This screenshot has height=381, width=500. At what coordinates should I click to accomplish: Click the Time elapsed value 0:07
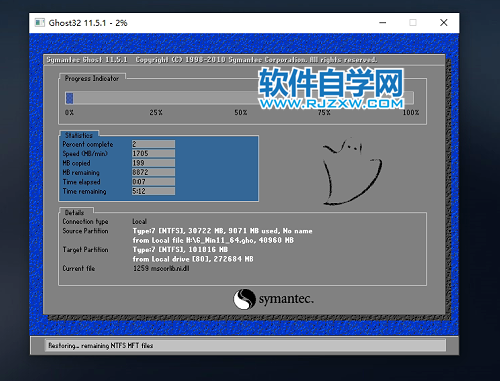pos(153,182)
